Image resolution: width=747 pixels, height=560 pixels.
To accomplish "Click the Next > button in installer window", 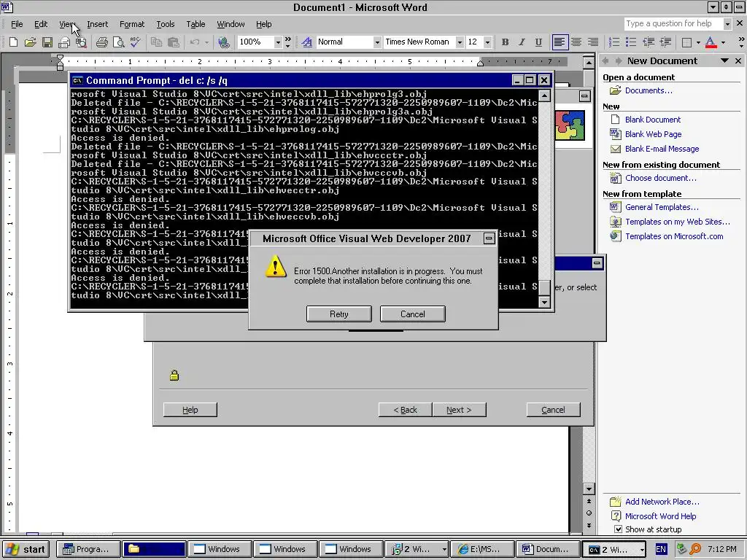I will pos(460,410).
